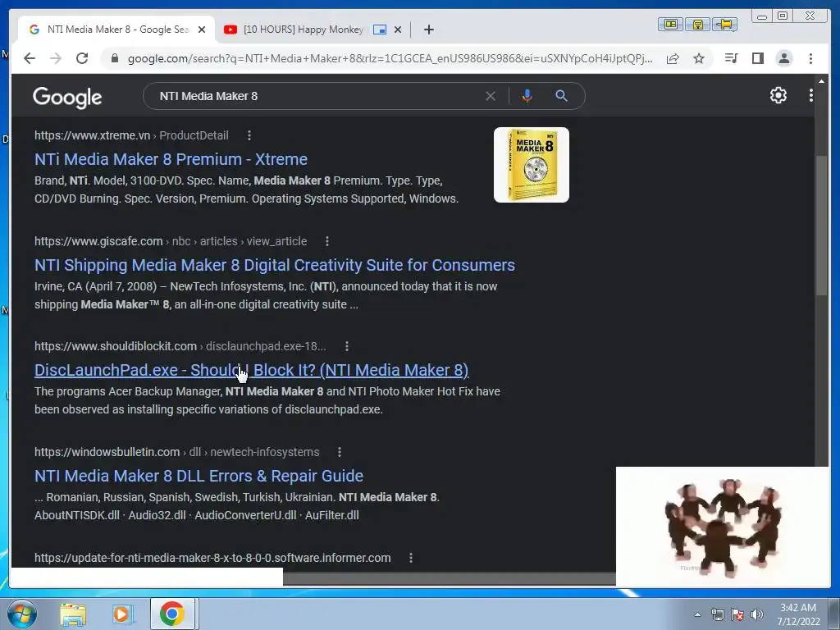
Task: Click the Google logo
Action: (67, 97)
